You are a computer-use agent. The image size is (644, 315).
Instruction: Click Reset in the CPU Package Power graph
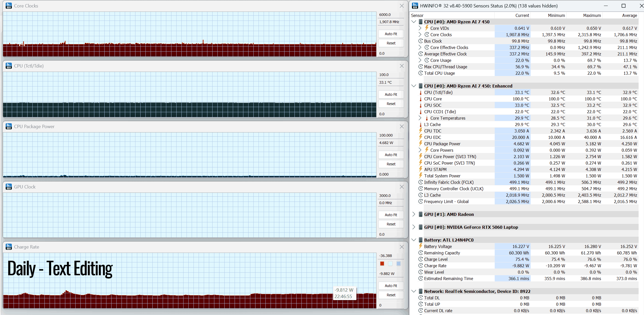pos(391,164)
